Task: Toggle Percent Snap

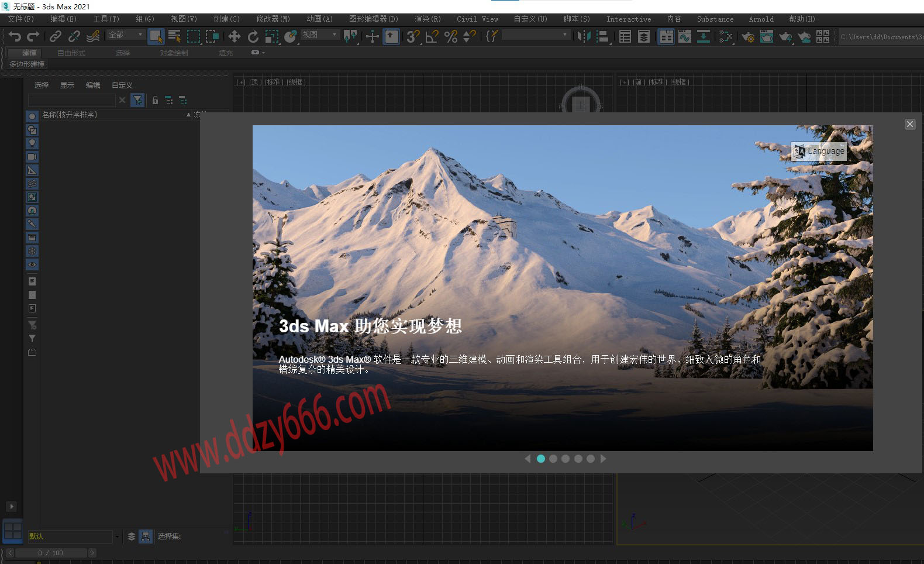Action: click(450, 36)
